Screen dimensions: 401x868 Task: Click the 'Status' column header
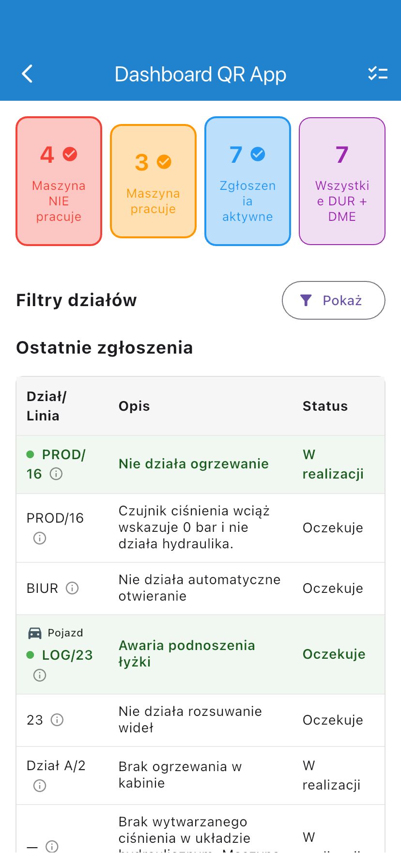coord(325,406)
